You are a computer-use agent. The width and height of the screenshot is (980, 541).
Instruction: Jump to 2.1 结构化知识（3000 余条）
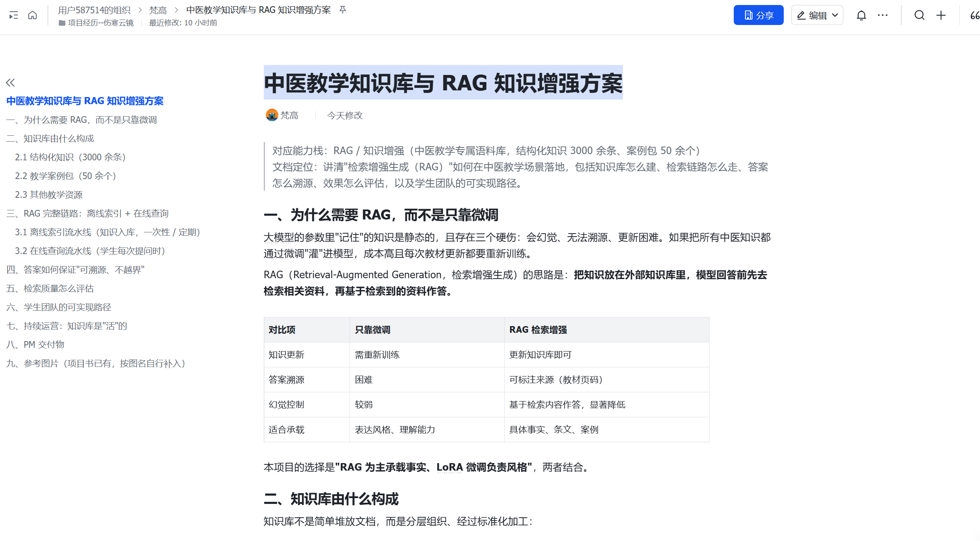(70, 157)
